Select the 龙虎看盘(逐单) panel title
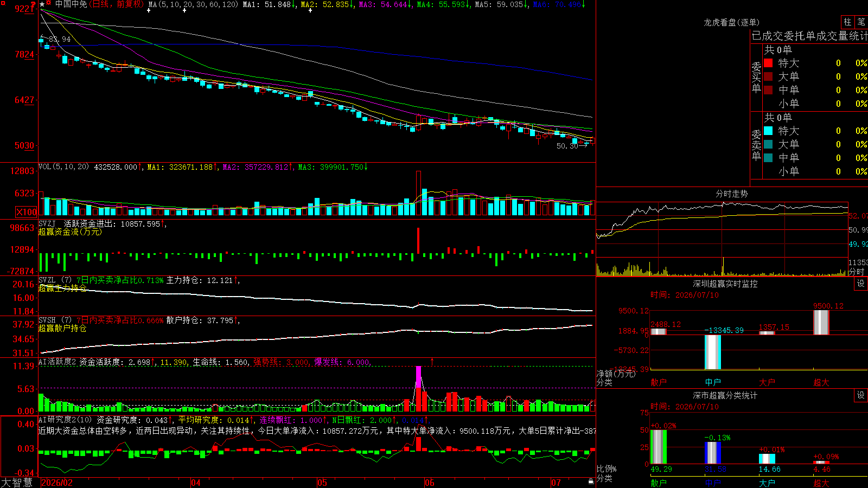The height and width of the screenshot is (488, 868). point(731,22)
